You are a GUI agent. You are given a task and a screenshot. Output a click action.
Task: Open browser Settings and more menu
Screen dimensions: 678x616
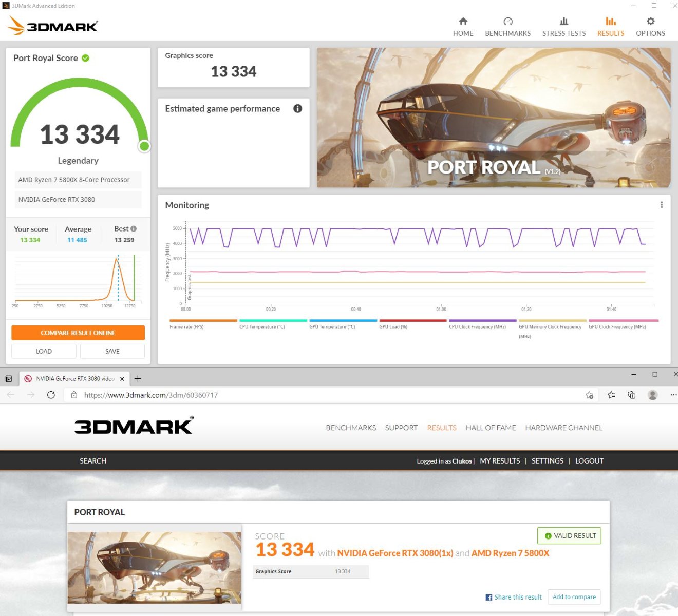673,395
